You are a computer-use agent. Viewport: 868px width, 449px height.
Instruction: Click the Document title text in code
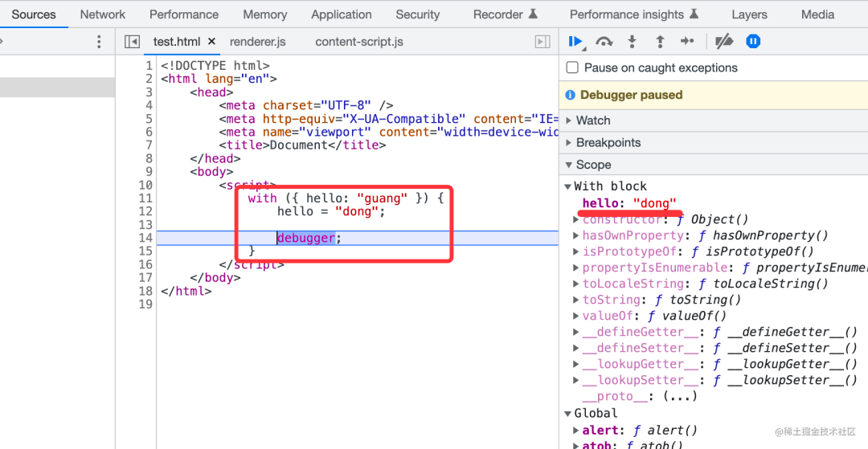pyautogui.click(x=299, y=145)
